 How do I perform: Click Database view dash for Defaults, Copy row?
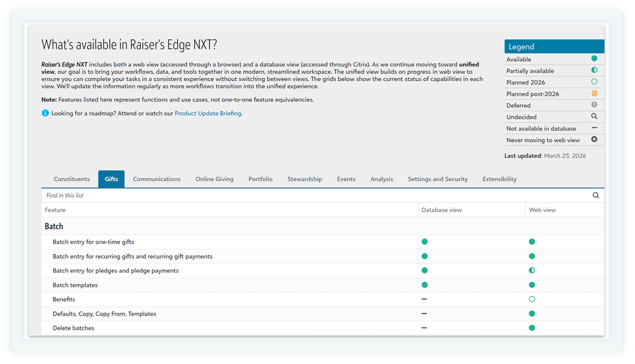click(x=424, y=313)
